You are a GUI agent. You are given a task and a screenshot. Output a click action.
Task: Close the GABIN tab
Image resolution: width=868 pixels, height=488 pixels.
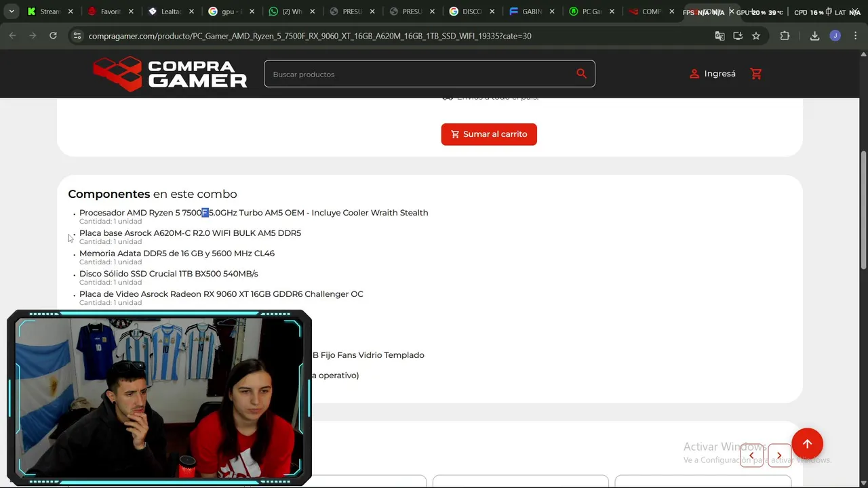tap(552, 12)
